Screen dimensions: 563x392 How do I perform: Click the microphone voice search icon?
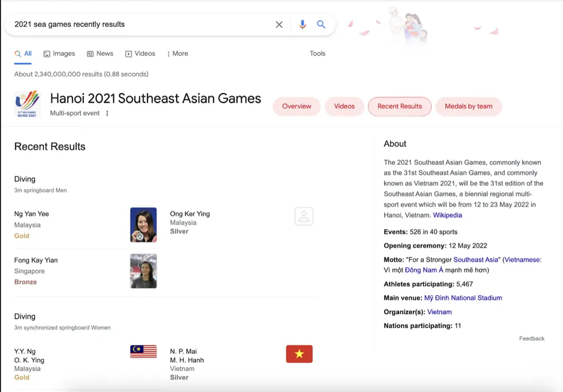click(x=302, y=25)
